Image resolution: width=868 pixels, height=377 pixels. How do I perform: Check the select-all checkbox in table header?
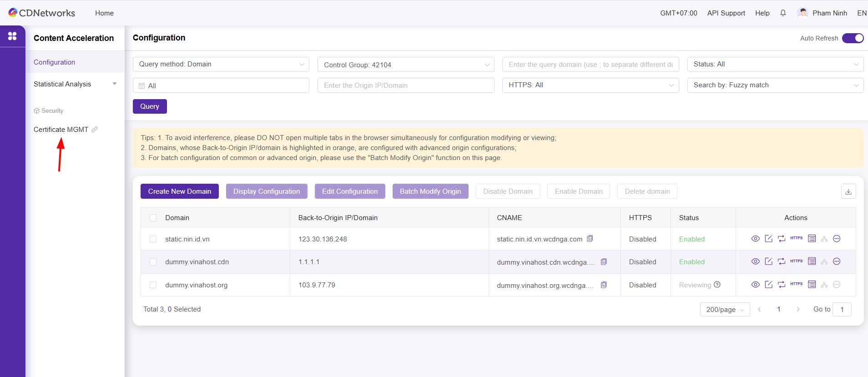point(153,218)
